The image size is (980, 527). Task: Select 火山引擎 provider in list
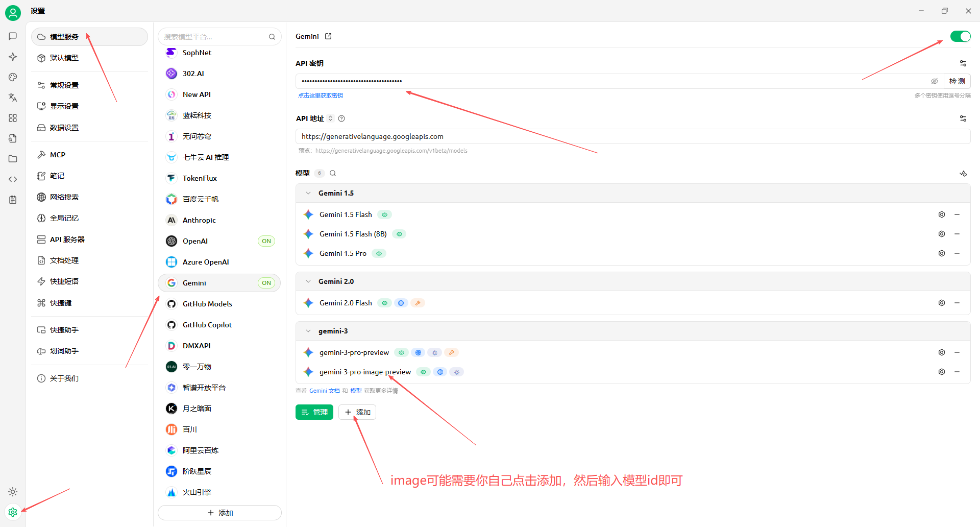click(x=219, y=492)
